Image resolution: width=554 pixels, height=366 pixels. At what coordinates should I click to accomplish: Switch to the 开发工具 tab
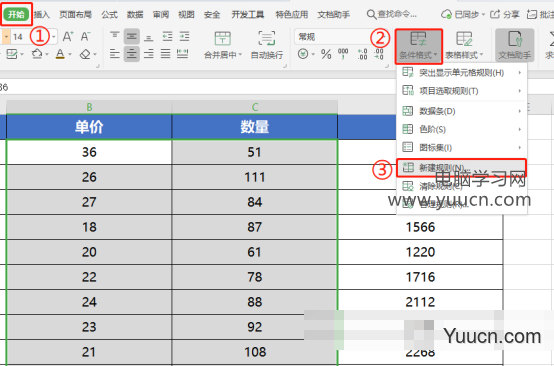coord(248,14)
